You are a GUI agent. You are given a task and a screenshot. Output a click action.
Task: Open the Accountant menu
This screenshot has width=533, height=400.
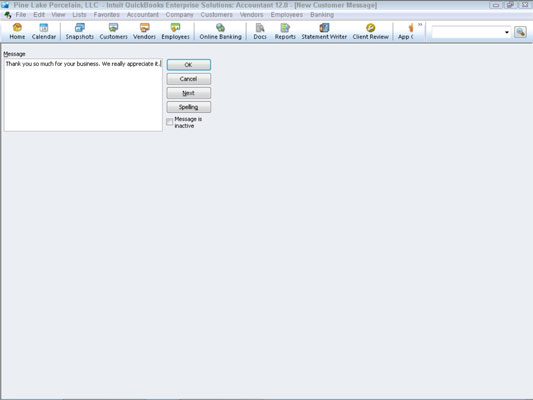(x=142, y=15)
